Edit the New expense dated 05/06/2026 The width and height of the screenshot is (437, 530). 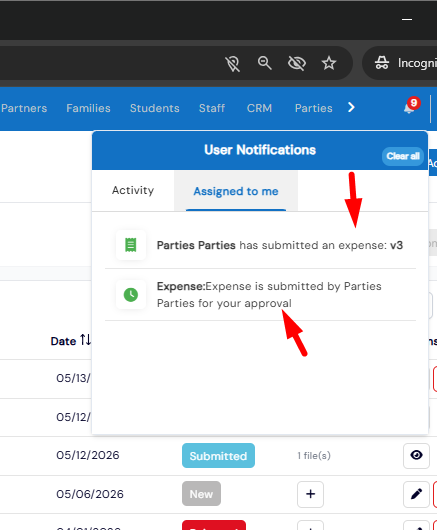tap(416, 494)
